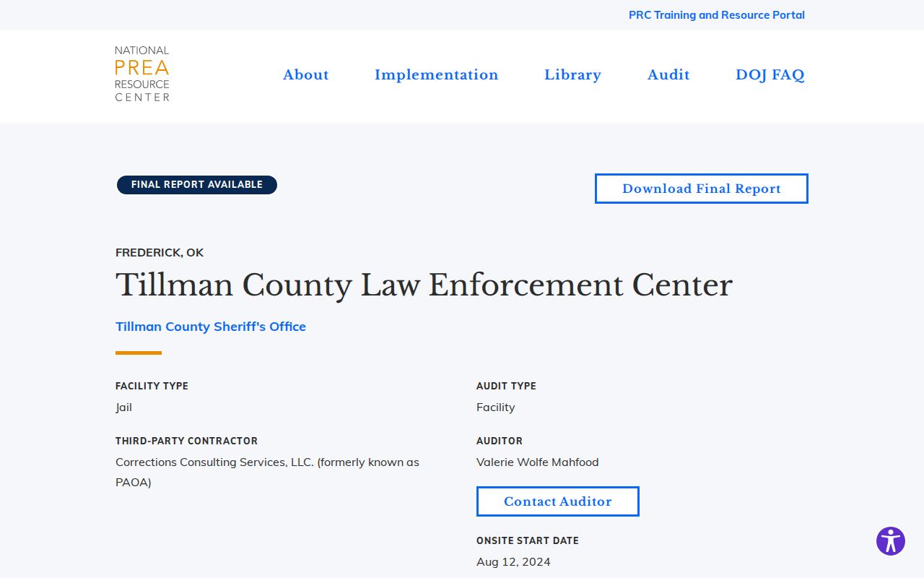Screen dimensions: 924x578
Task: Click the Corrections Consulting Services contractor text
Action: pyautogui.click(x=267, y=473)
